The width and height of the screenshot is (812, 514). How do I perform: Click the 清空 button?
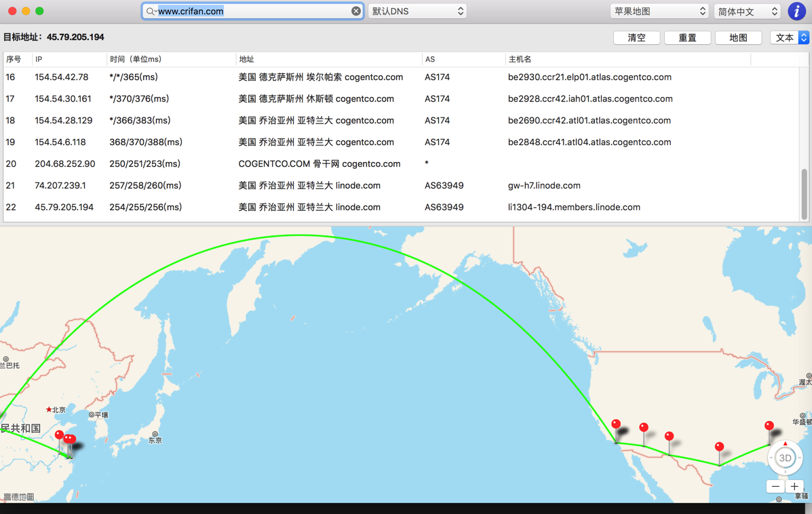(x=636, y=37)
